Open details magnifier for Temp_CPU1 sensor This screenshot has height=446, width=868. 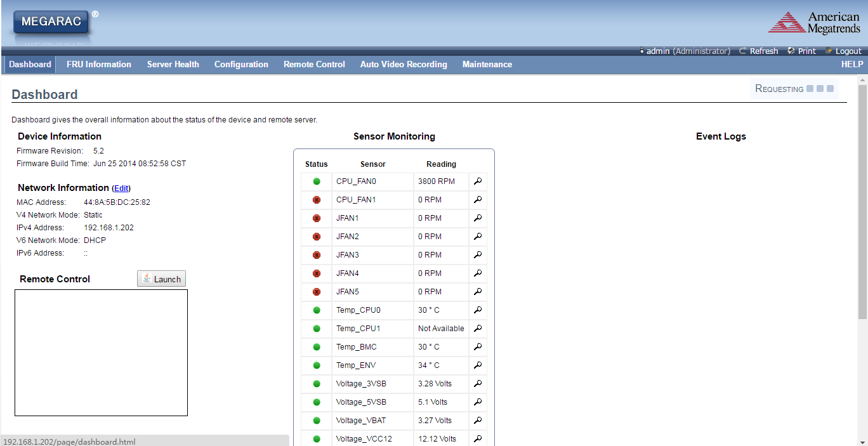point(478,329)
